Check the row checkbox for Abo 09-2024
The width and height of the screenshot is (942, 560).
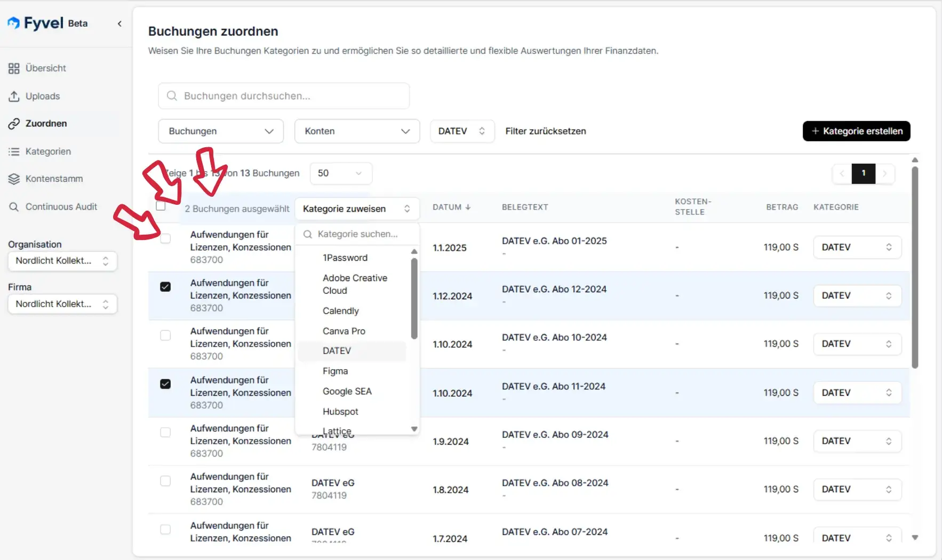[165, 433]
